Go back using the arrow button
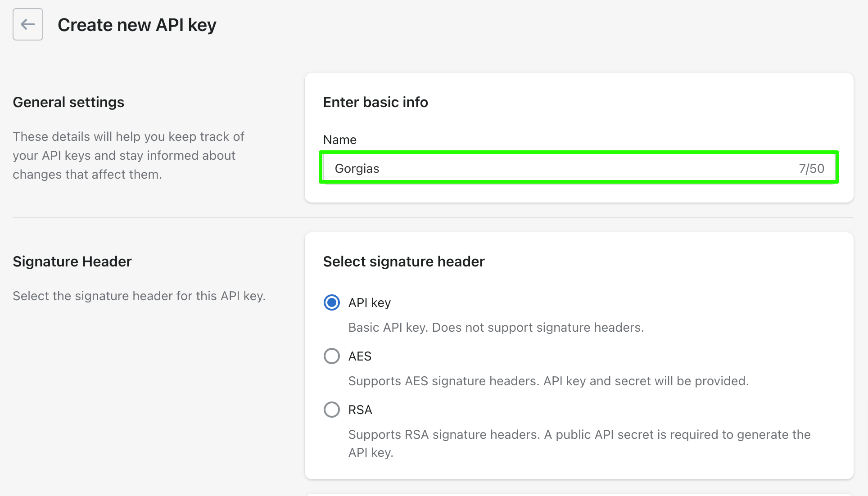The width and height of the screenshot is (868, 496). pos(28,24)
